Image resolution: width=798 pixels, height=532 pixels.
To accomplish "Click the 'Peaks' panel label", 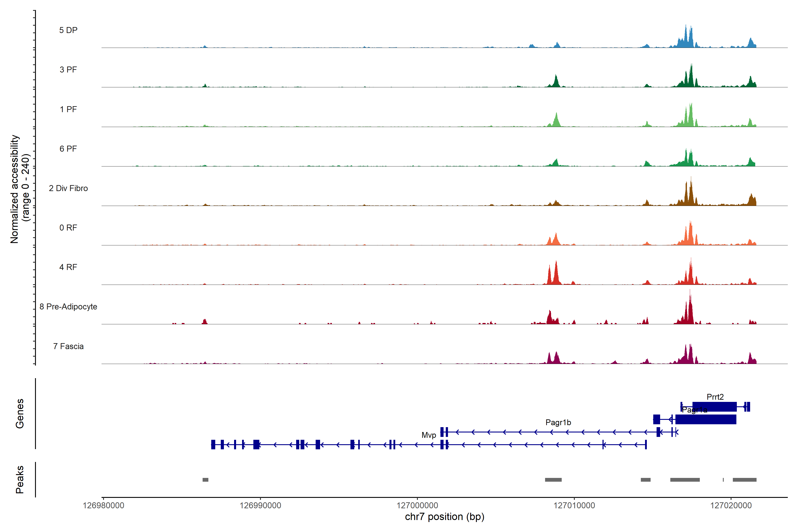I will [20, 479].
